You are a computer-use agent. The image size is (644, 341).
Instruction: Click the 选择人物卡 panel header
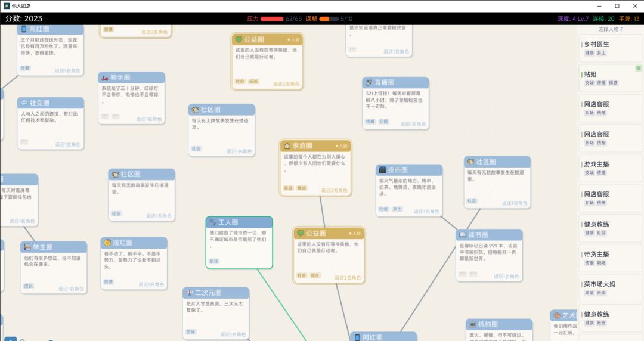click(x=611, y=29)
